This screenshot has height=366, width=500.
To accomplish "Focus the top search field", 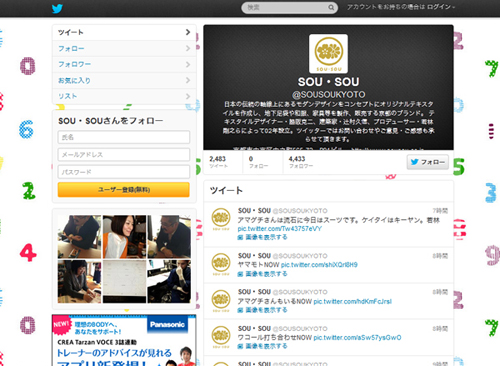I will coord(289,7).
